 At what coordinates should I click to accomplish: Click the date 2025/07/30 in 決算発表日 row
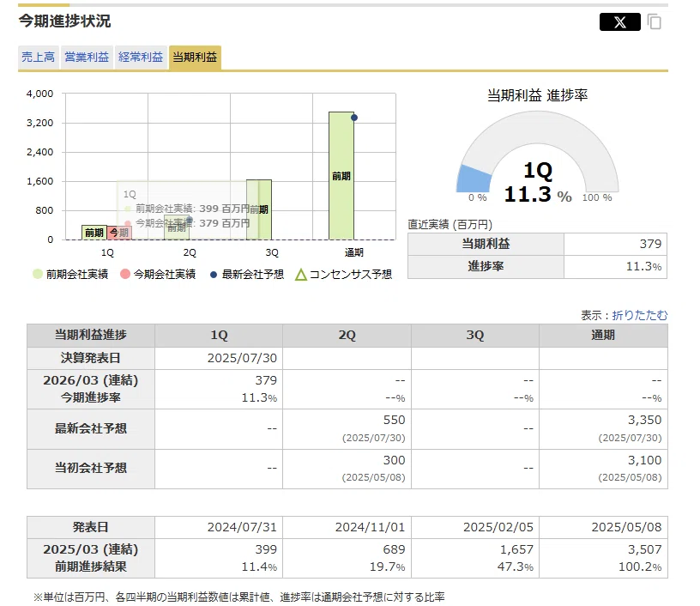[242, 358]
